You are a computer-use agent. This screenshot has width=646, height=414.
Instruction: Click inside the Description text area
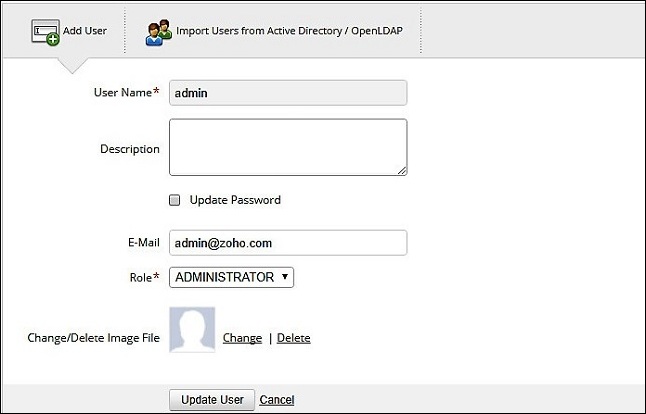click(288, 147)
